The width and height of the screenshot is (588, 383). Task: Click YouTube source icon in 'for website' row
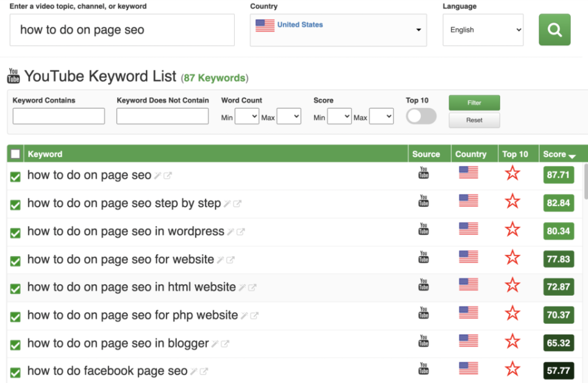click(x=423, y=257)
